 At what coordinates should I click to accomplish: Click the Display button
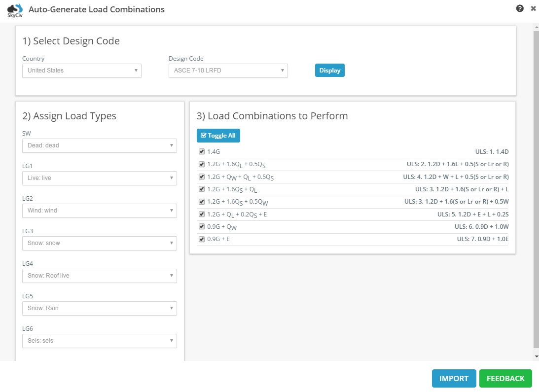point(329,71)
